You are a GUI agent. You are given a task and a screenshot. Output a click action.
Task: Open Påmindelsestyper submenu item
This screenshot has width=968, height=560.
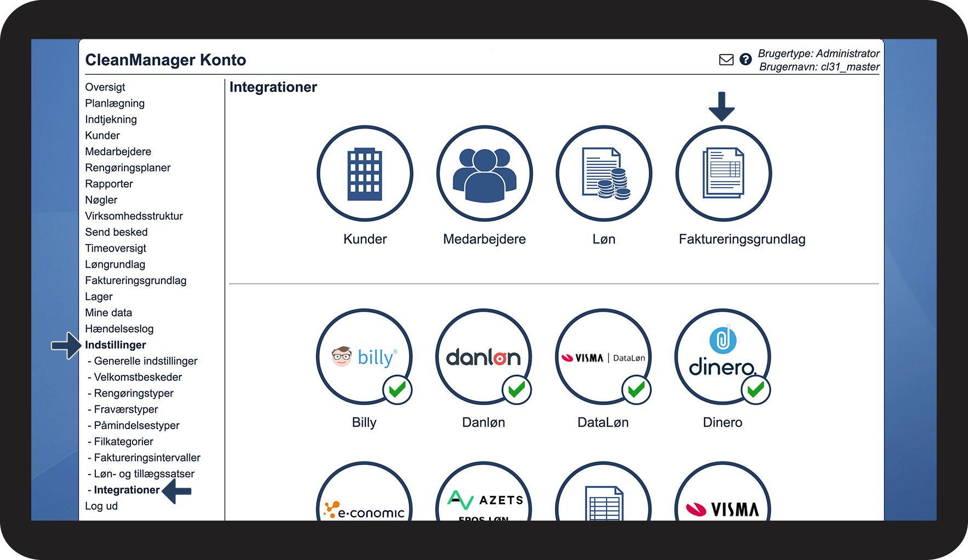tap(137, 425)
